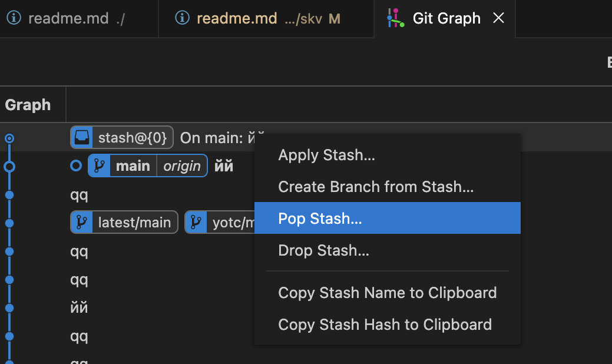This screenshot has height=364, width=612.
Task: Click the info icon on first readme.md tab
Action: click(x=14, y=18)
